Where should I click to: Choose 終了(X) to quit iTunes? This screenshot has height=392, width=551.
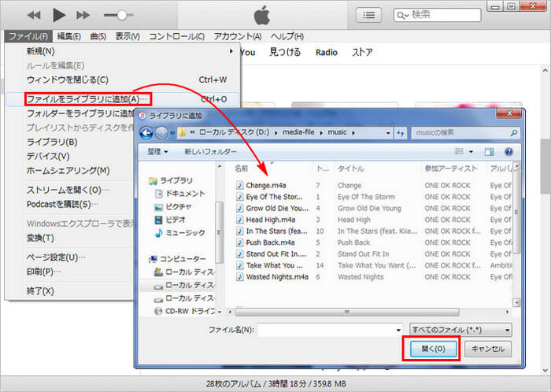coord(40,290)
